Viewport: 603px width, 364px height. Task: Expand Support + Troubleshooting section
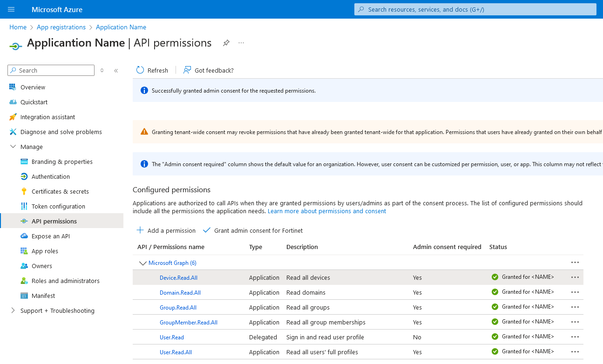point(13,310)
